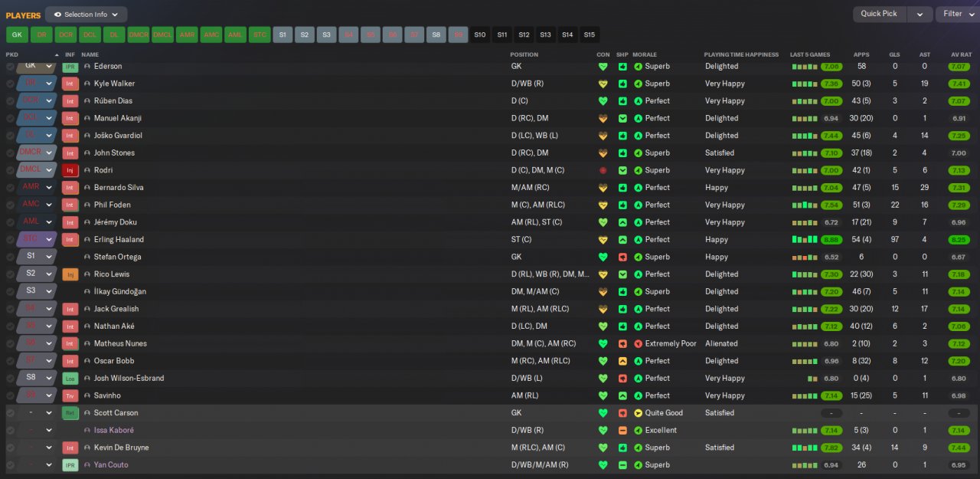Toggle the pick checkbox for Scott Carson
980x479 pixels.
click(x=10, y=413)
